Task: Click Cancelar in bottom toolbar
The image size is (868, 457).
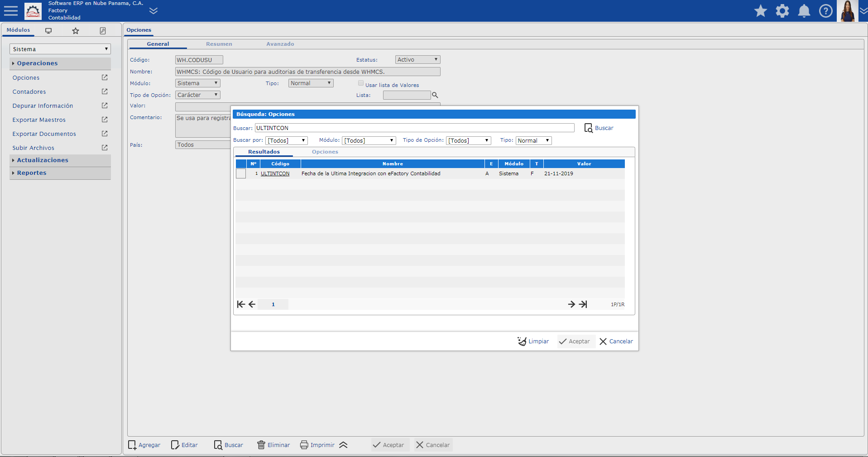Action: point(433,445)
